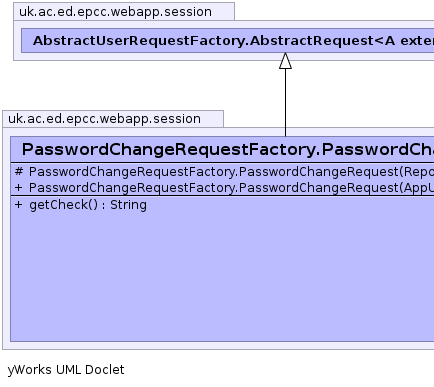Select the upper uk.ac.ed.epcc.webapp.session package tab
This screenshot has width=434, height=387.
click(x=124, y=11)
